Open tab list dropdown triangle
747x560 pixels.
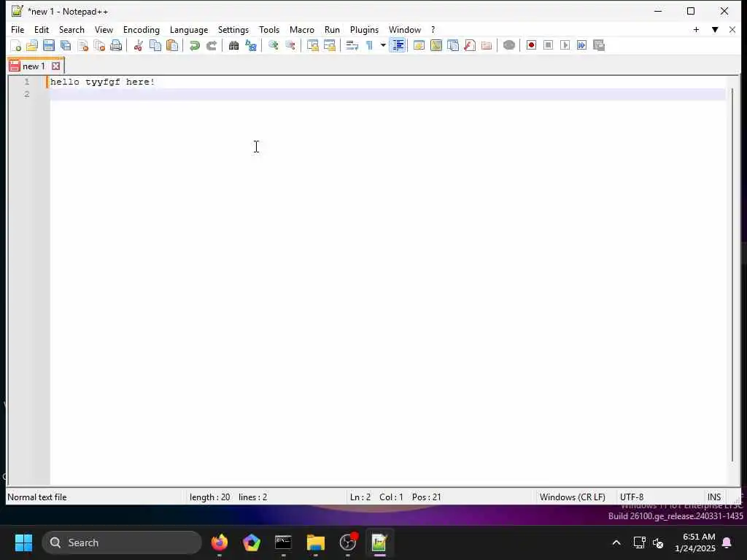[715, 29]
